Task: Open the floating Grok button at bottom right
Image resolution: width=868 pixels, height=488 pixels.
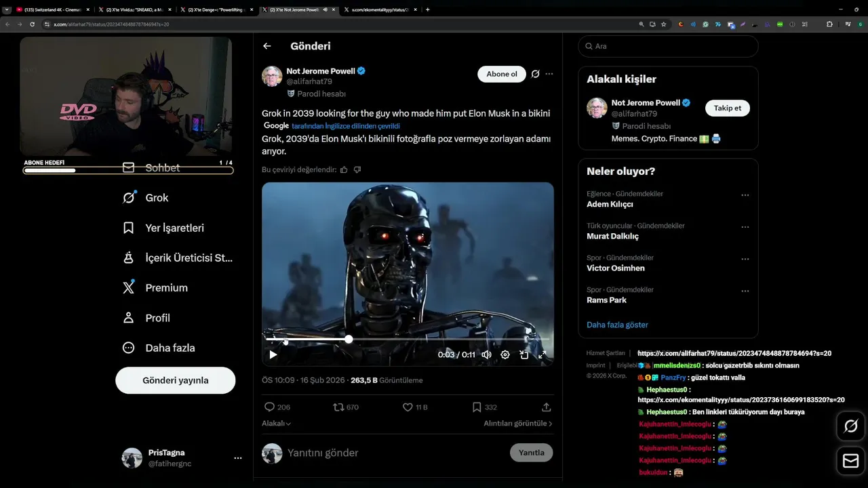Action: click(851, 426)
